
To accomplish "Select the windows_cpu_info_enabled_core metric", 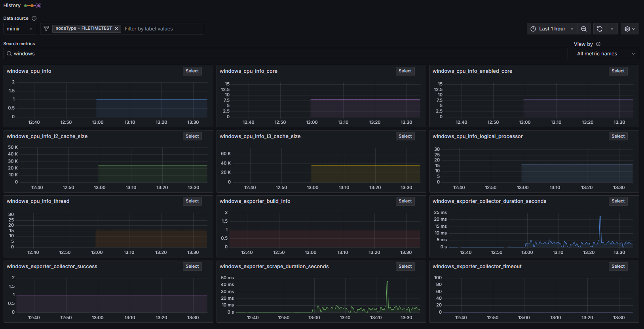I will tap(618, 71).
